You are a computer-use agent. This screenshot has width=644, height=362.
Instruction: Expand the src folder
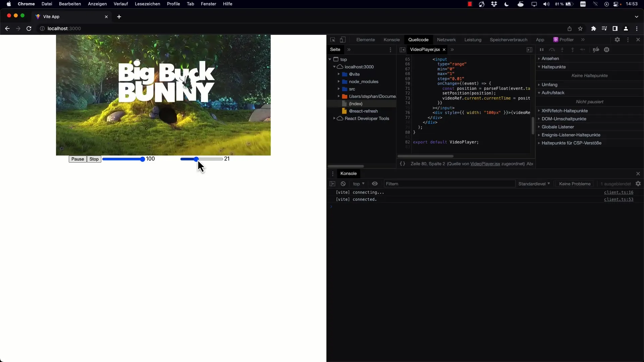[x=339, y=89]
